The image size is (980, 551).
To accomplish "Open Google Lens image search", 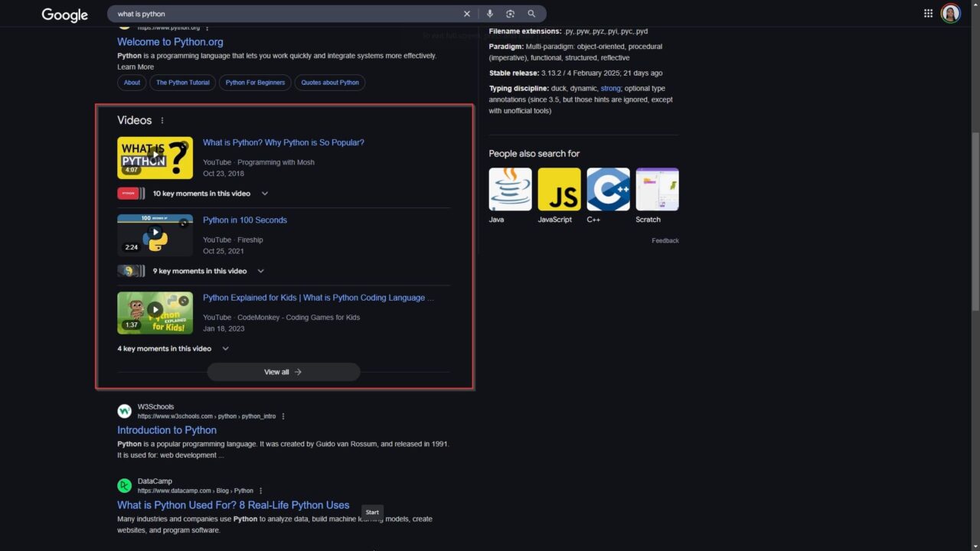I will pyautogui.click(x=510, y=14).
